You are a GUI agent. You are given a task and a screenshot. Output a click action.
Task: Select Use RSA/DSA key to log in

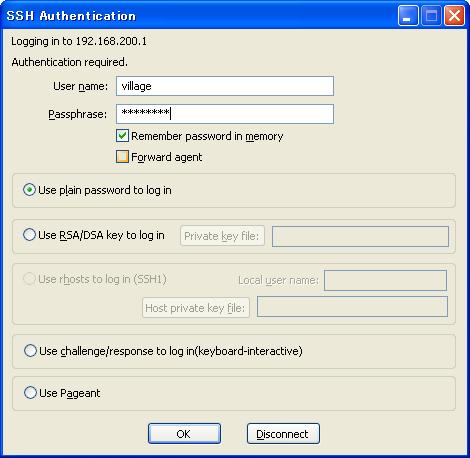29,235
